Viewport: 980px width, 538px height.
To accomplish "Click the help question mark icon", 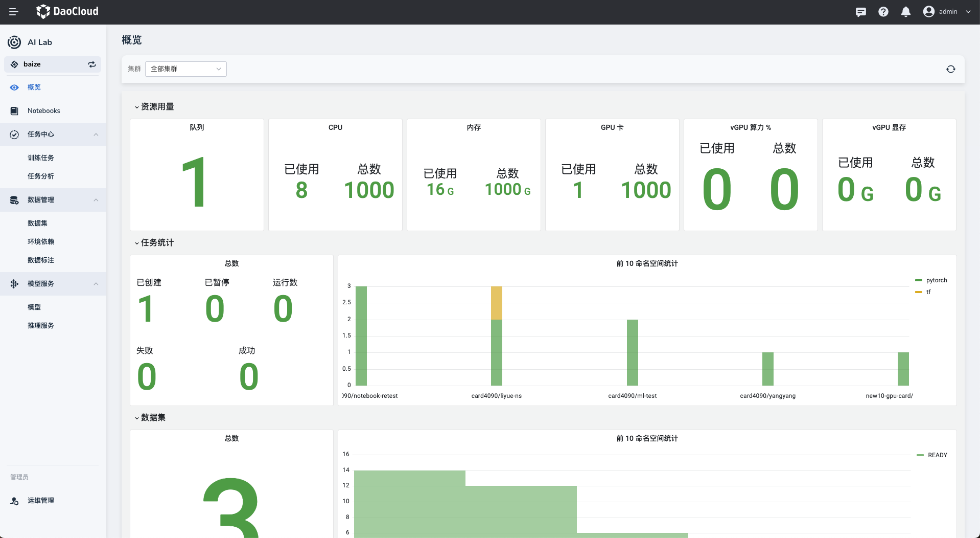I will 883,12.
